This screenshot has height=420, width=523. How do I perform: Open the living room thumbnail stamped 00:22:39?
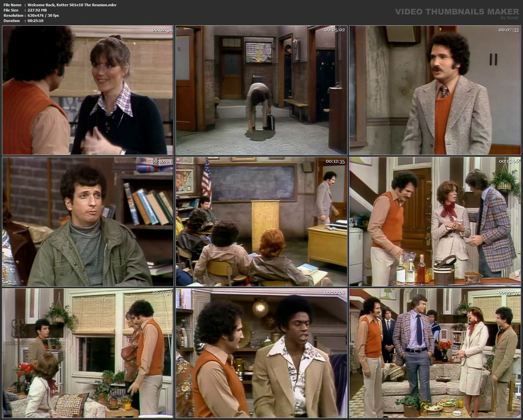click(435, 353)
